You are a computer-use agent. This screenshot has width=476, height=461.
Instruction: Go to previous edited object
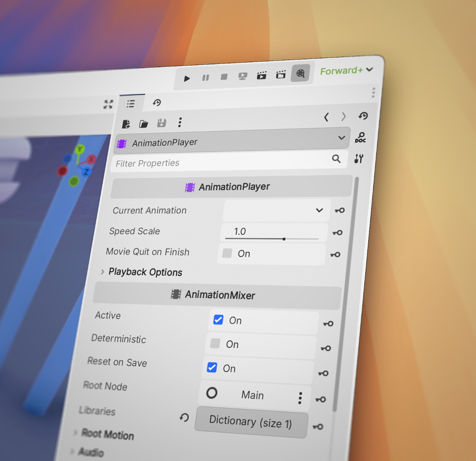[326, 117]
